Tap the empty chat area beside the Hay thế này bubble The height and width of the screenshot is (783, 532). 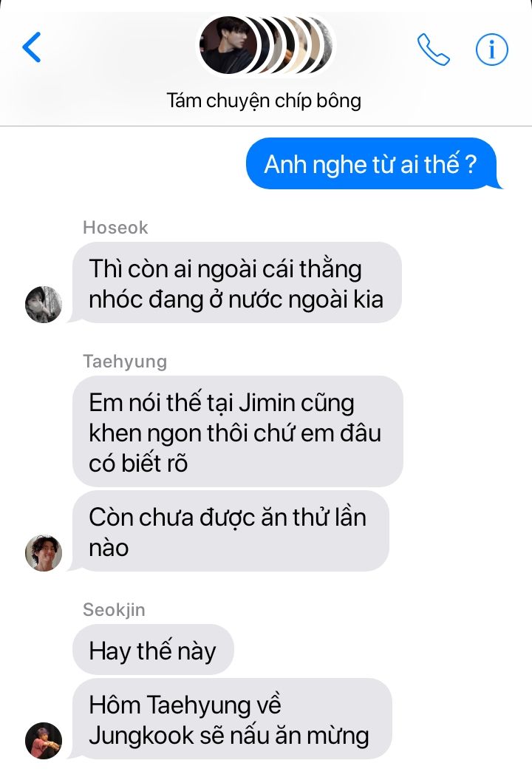tap(379, 650)
